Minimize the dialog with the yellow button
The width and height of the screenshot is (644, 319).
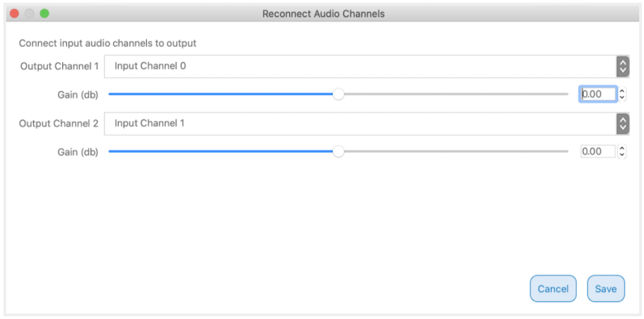pyautogui.click(x=30, y=14)
